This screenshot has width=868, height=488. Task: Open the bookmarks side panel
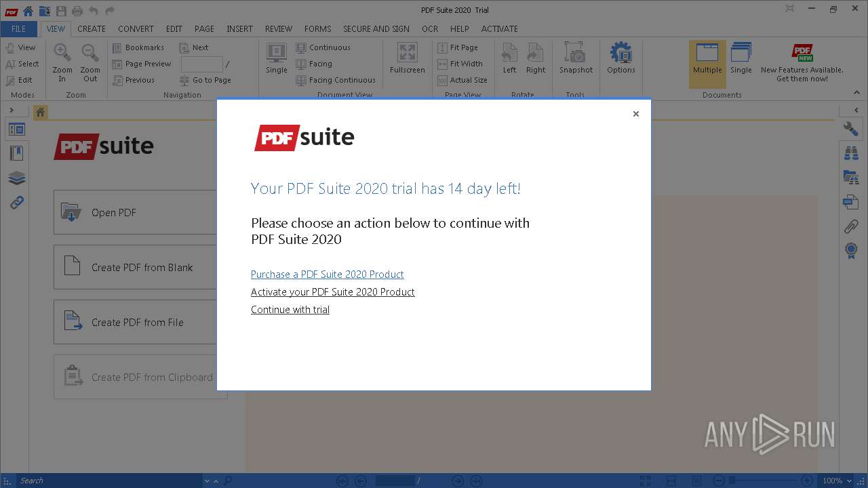[17, 153]
